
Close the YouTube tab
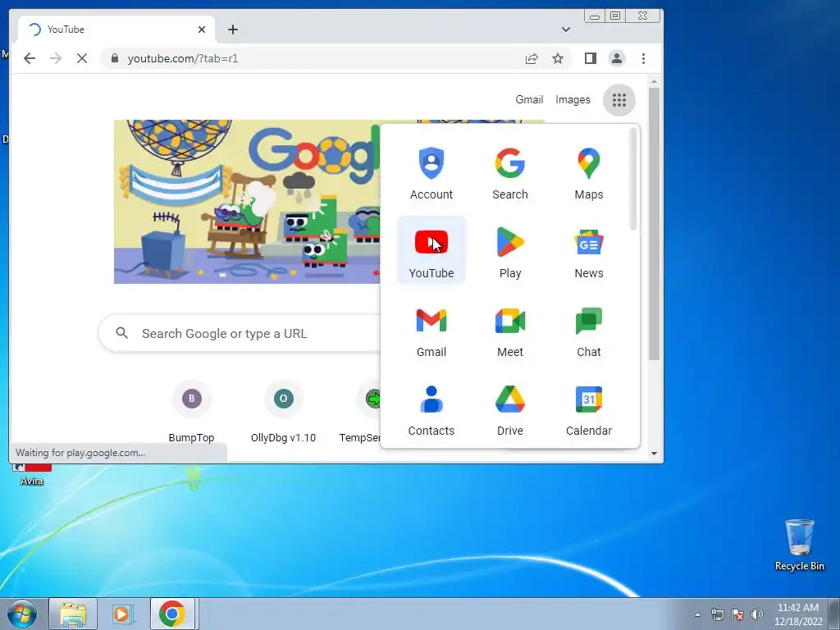tap(202, 30)
